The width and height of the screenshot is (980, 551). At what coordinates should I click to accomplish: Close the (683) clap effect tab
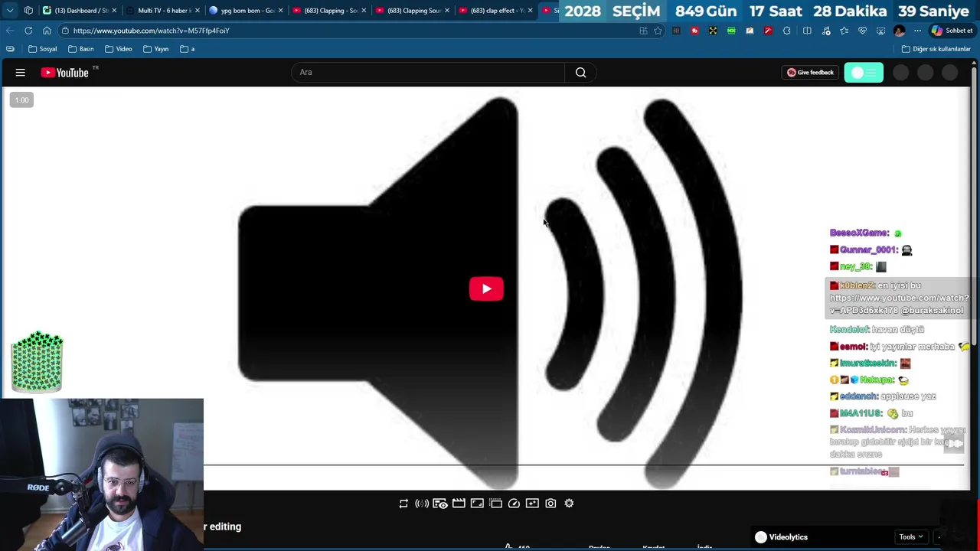(530, 11)
